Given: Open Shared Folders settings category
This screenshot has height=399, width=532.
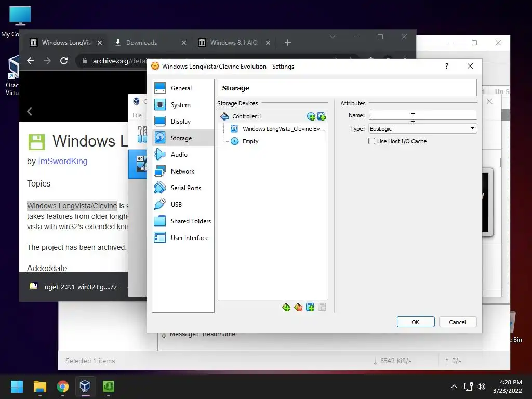Looking at the screenshot, I should (183, 221).
